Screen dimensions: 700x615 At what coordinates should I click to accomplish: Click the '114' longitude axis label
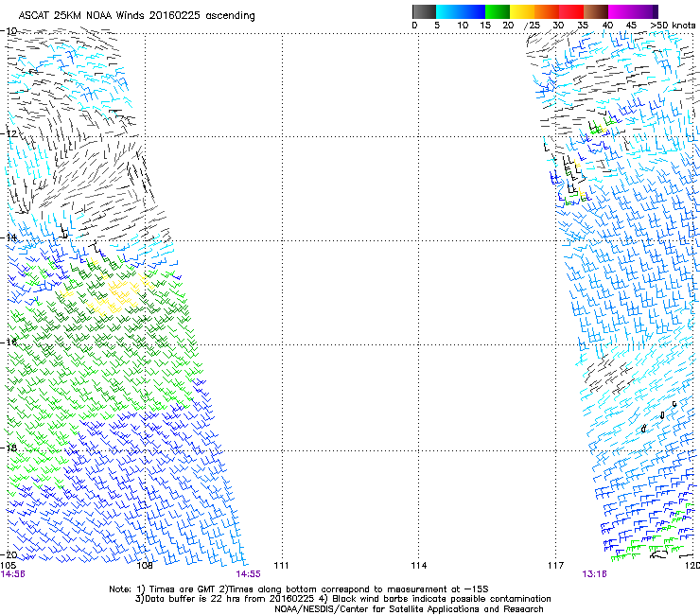[419, 566]
